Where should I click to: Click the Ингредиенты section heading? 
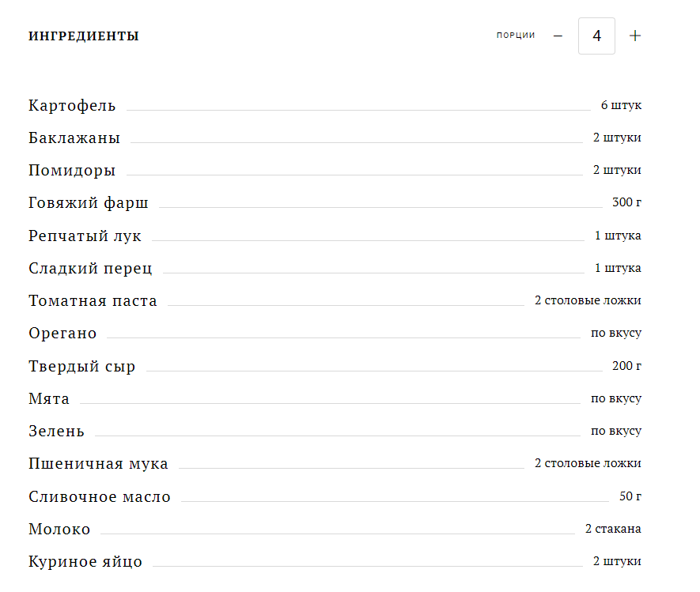(84, 36)
